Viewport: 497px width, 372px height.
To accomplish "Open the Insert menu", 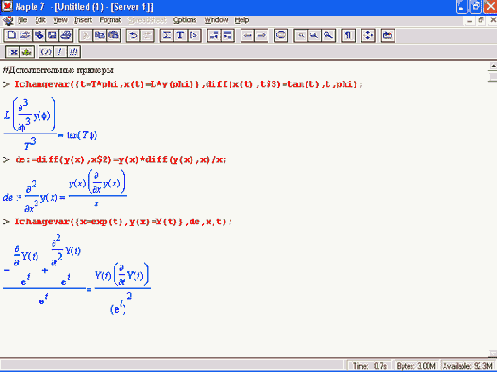I will click(83, 20).
